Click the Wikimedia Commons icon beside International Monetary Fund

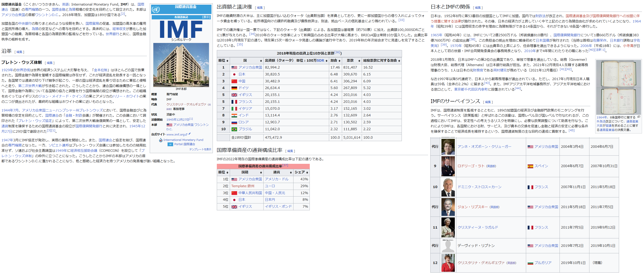(x=161, y=140)
